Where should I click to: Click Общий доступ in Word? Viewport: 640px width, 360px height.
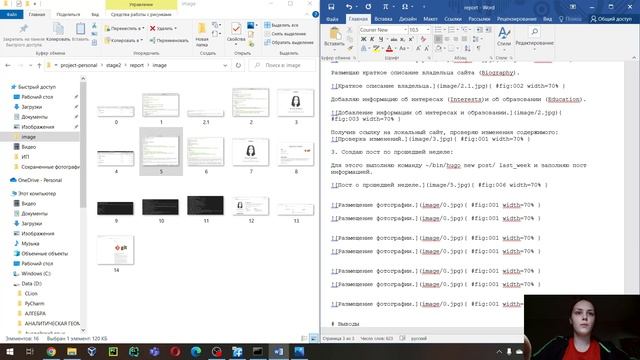click(x=611, y=19)
